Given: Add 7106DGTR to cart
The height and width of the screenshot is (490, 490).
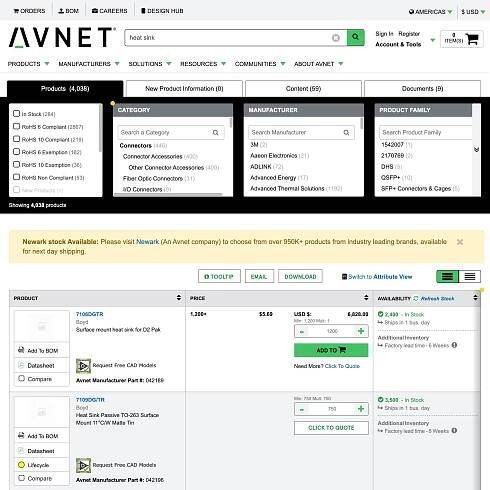Looking at the screenshot, I should [331, 350].
